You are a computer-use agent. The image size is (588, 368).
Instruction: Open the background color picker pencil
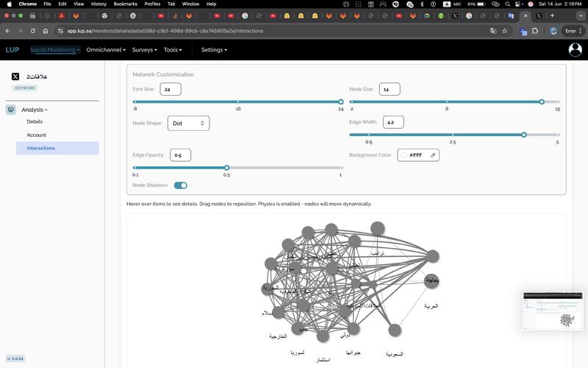[433, 155]
